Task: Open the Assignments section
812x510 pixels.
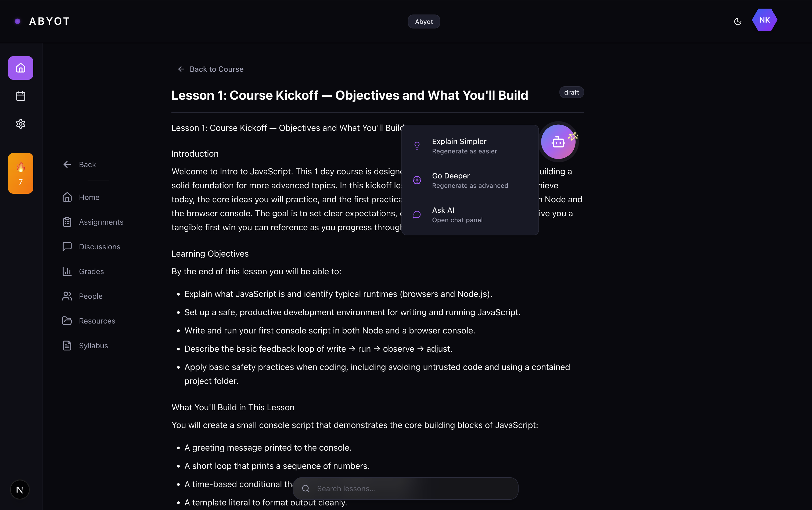Action: [x=101, y=222]
